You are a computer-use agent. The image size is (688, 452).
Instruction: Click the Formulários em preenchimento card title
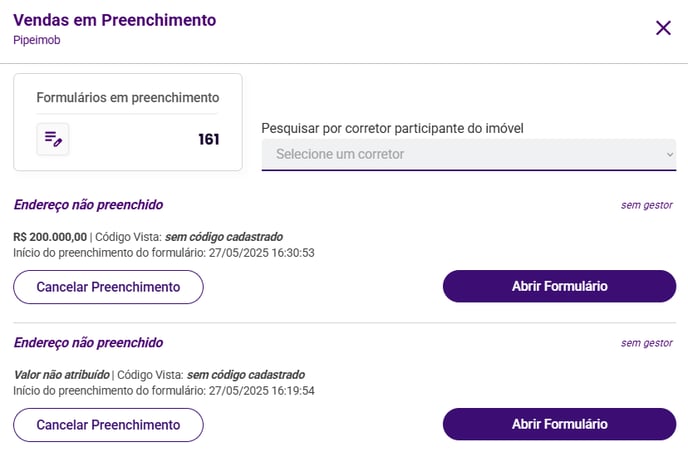click(x=128, y=97)
